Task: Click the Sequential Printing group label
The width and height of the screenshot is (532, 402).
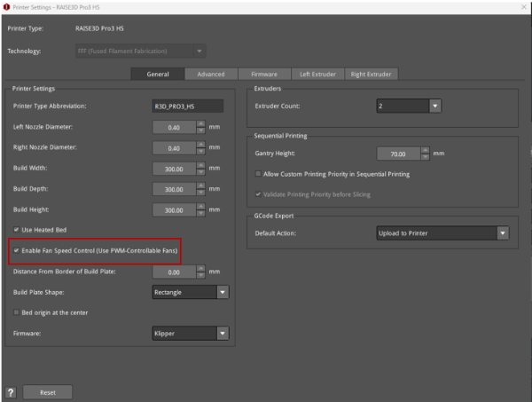Action: tap(280, 136)
